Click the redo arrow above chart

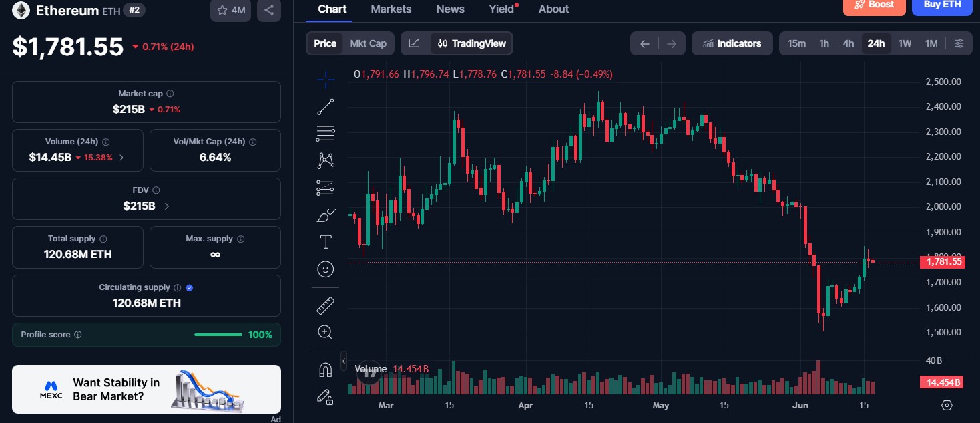pyautogui.click(x=672, y=43)
